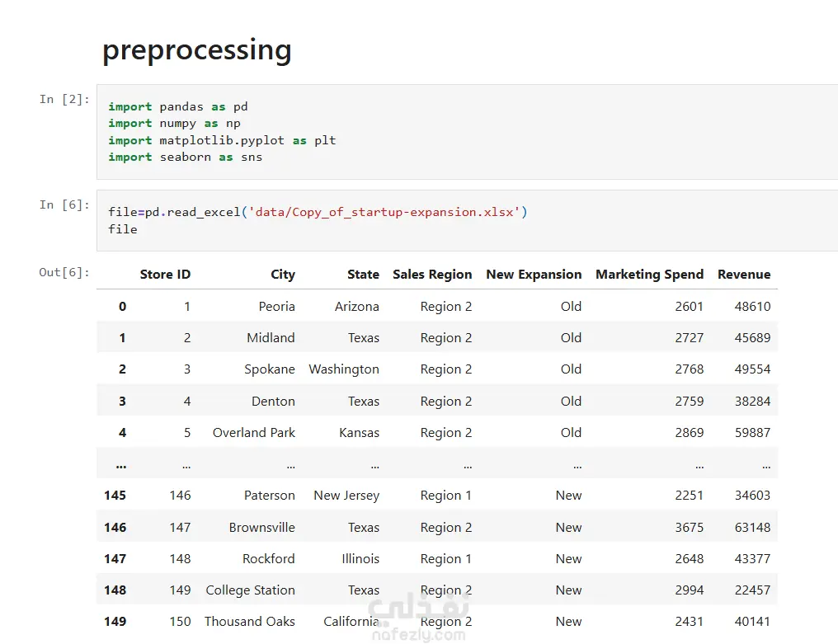
Task: Click Store ID value 147
Action: [180, 528]
